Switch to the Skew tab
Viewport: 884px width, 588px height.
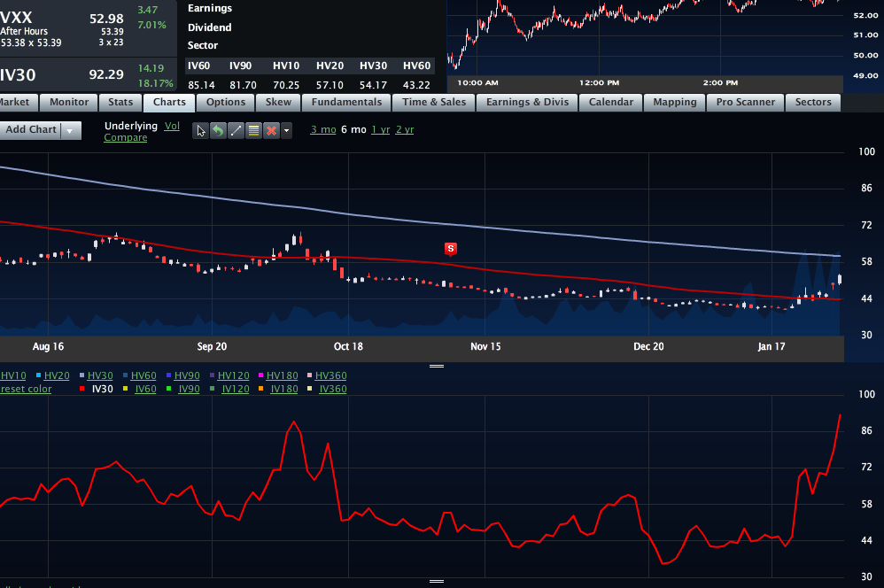(x=278, y=102)
